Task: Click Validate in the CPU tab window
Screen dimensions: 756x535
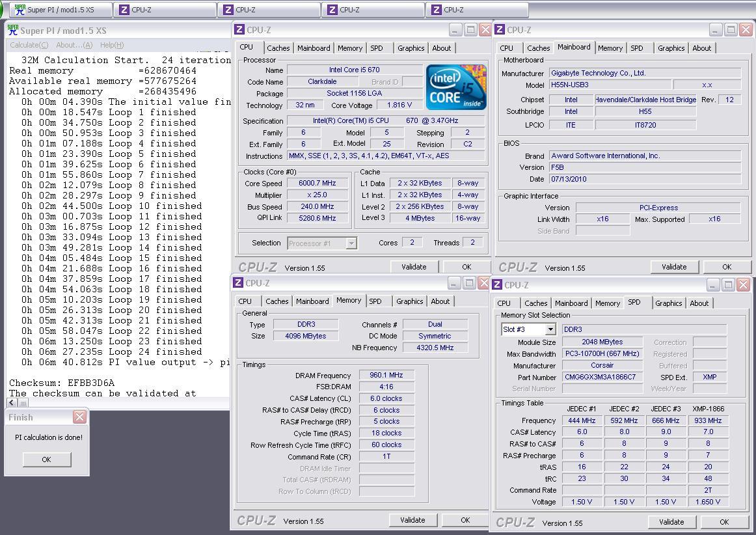Action: [414, 267]
